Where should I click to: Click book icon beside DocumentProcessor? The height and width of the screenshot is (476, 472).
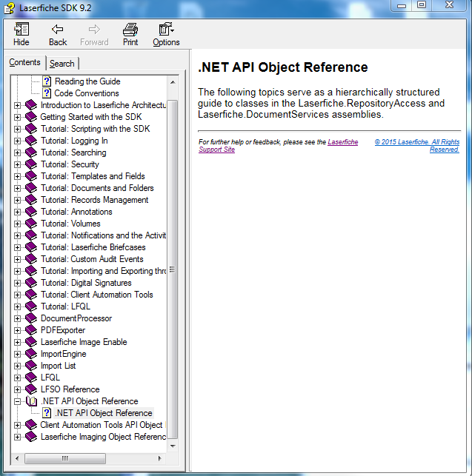(x=31, y=318)
